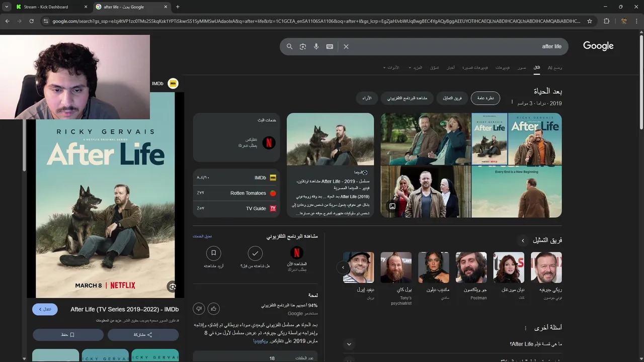Open the edit services link
Image resolution: width=644 pixels, height=362 pixels.
coord(202,236)
